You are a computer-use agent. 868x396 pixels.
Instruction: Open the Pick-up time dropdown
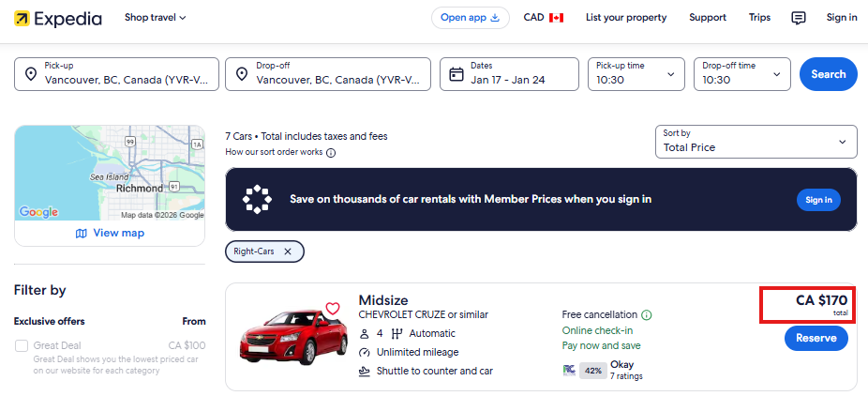click(x=637, y=74)
